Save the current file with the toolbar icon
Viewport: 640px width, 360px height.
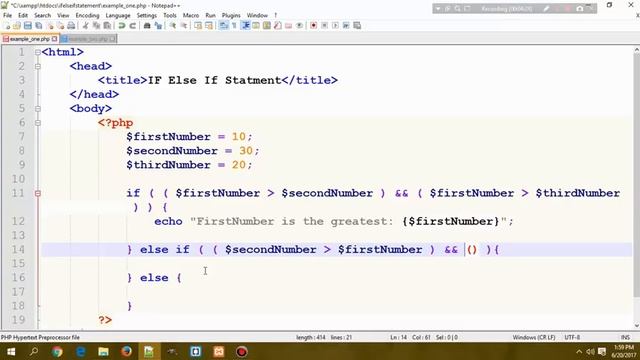[x=28, y=26]
